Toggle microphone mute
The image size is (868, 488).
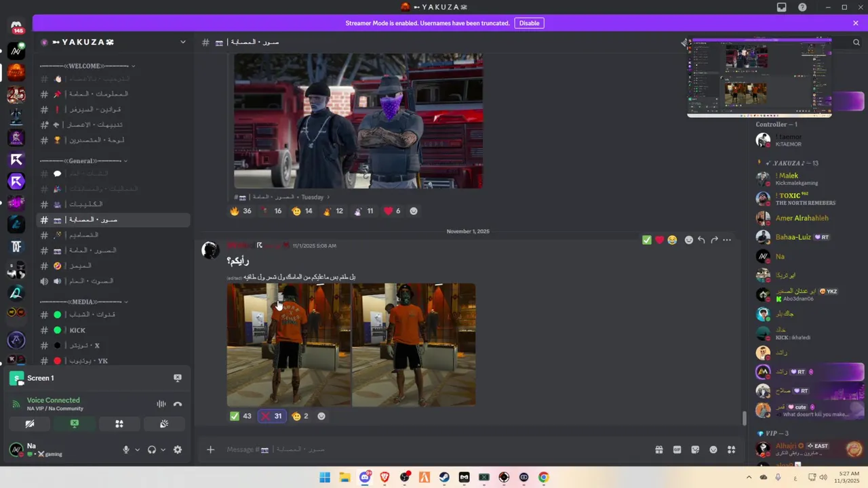point(126,449)
